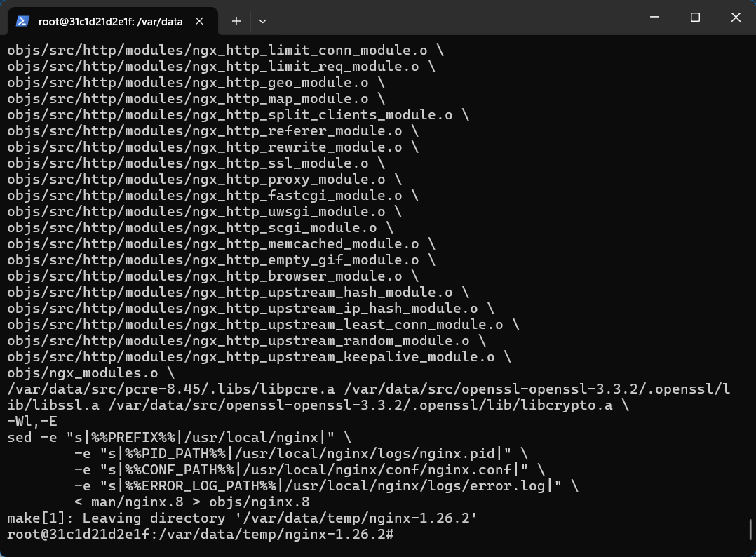Click the ngx_http_limit_conn_module.o line
The height and width of the screenshot is (557, 756).
225,50
